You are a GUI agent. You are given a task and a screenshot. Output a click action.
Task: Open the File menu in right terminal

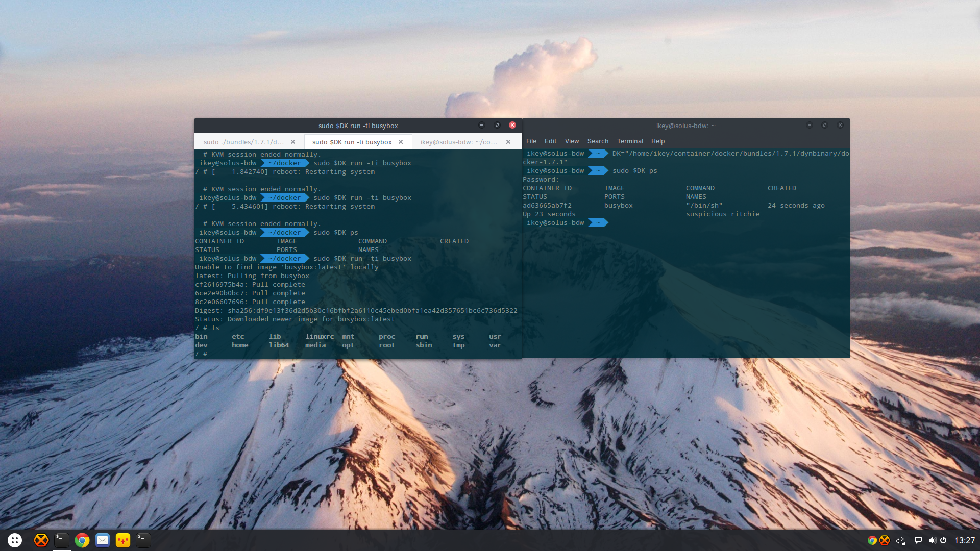[531, 141]
